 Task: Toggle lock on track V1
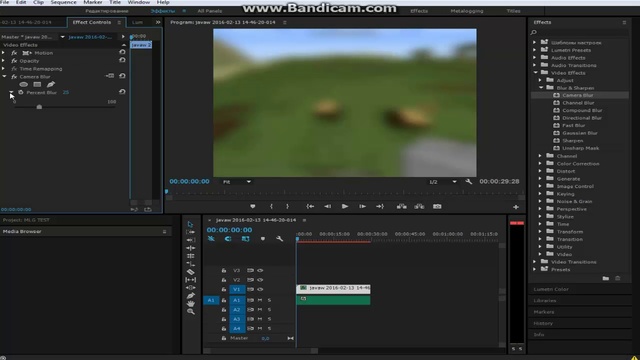pyautogui.click(x=224, y=289)
